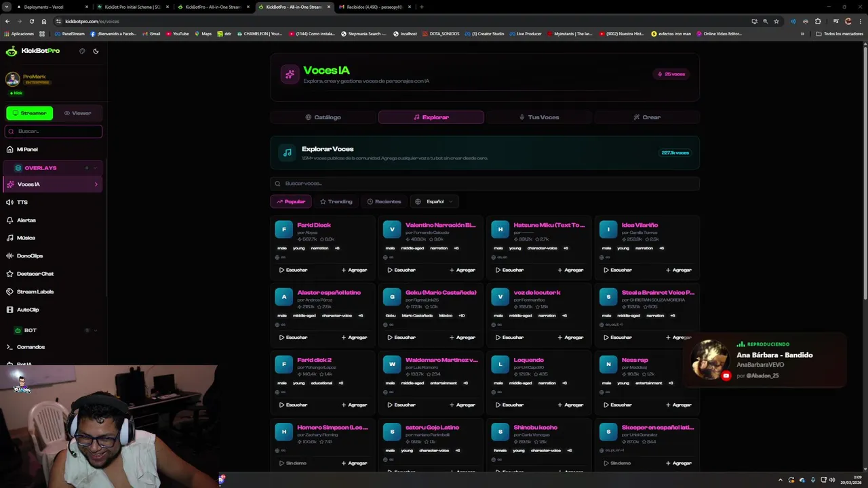868x488 pixels.
Task: Open the Español language dropdown
Action: 434,201
